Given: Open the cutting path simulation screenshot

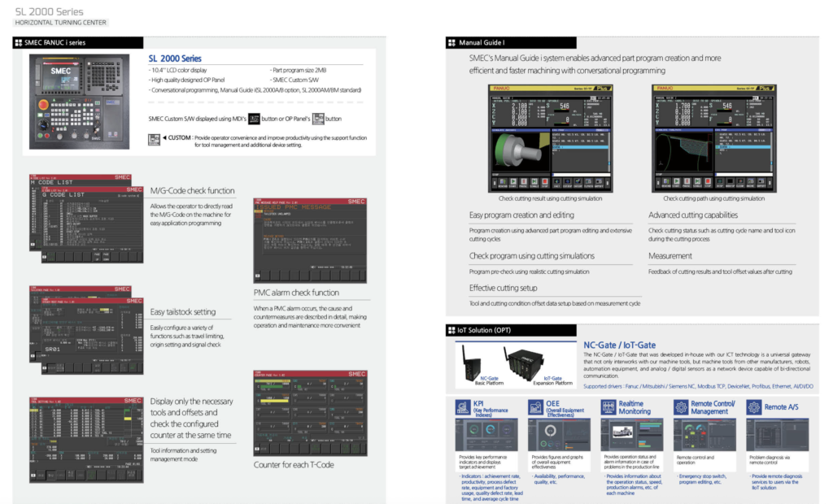Looking at the screenshot, I should (714, 139).
